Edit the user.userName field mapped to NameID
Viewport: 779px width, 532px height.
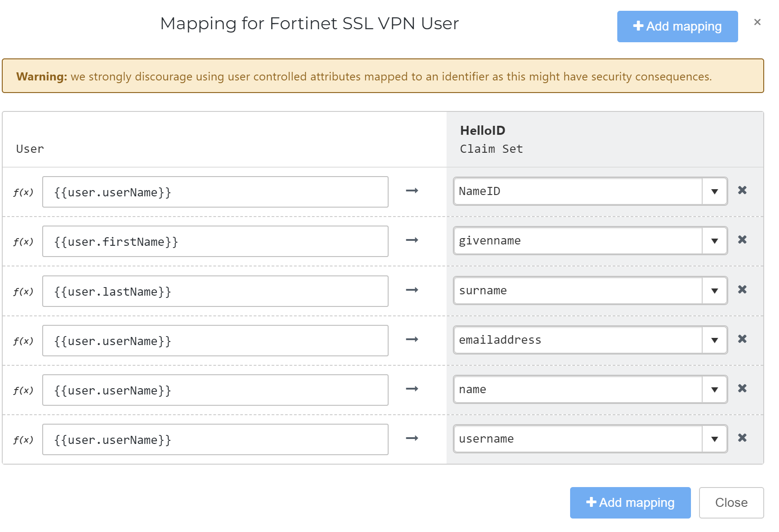click(x=215, y=192)
